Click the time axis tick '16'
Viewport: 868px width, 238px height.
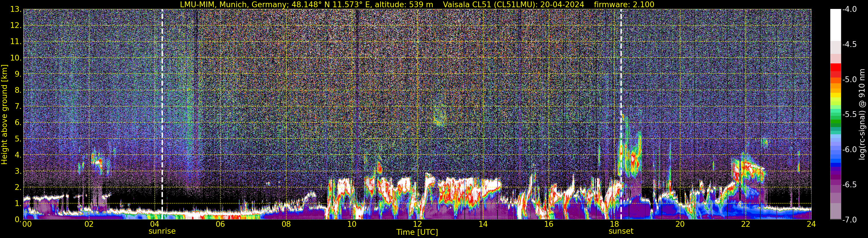[x=548, y=224]
